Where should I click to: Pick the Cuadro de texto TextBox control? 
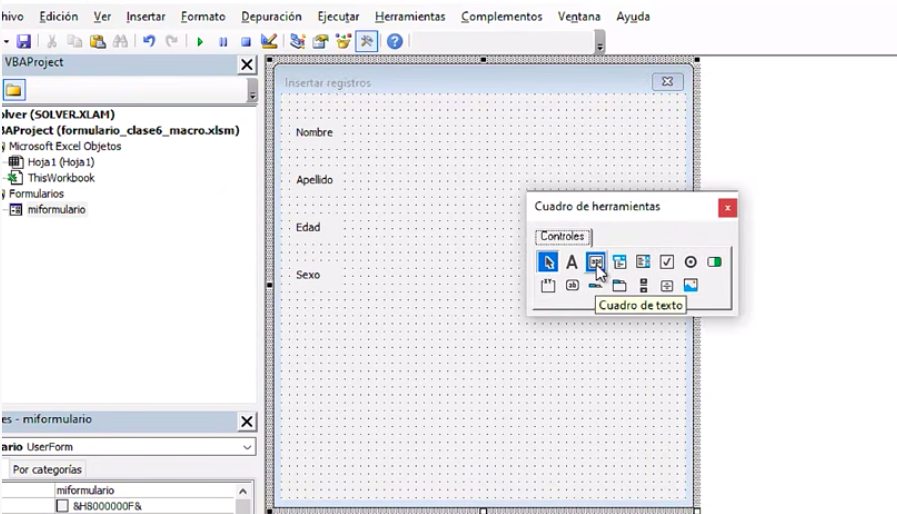tap(596, 262)
